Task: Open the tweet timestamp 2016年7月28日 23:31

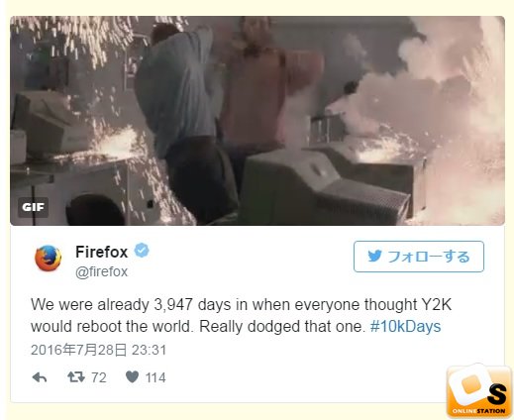Action: (98, 350)
